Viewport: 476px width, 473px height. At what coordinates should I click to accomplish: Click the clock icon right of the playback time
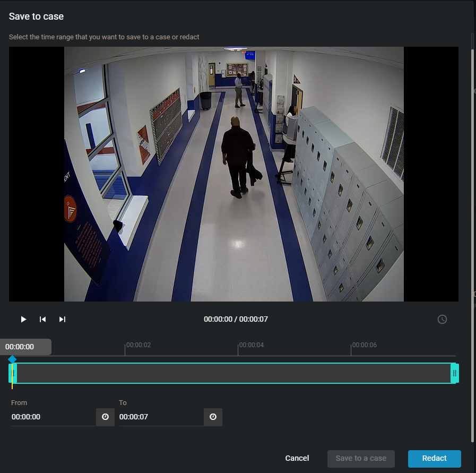pyautogui.click(x=442, y=319)
